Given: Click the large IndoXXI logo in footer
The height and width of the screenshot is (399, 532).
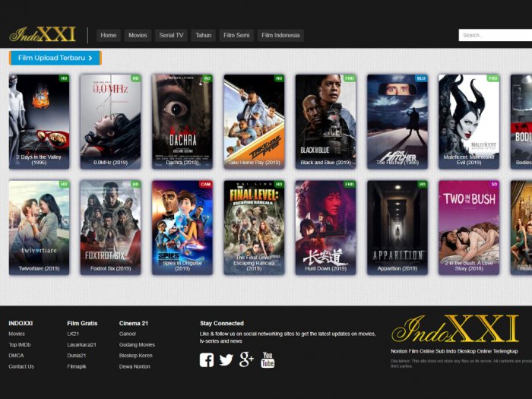Looking at the screenshot, I should [455, 328].
